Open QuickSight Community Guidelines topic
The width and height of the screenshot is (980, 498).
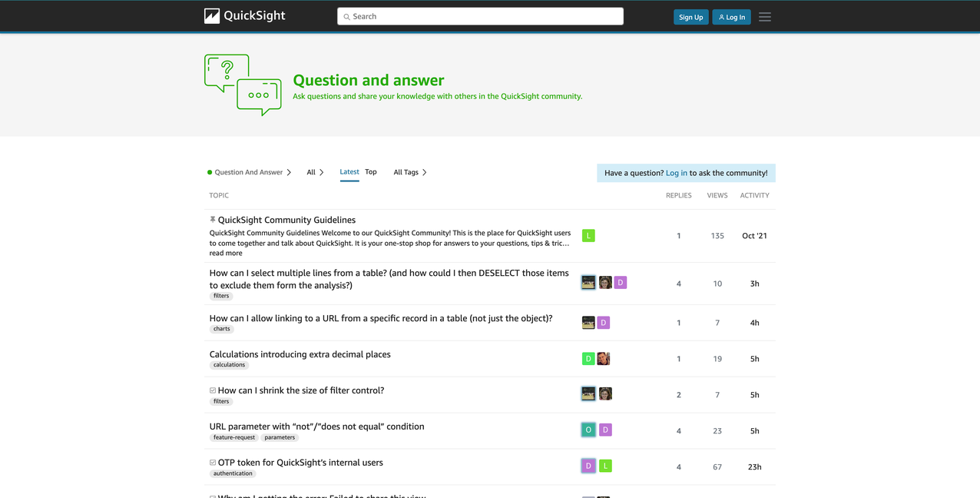286,220
